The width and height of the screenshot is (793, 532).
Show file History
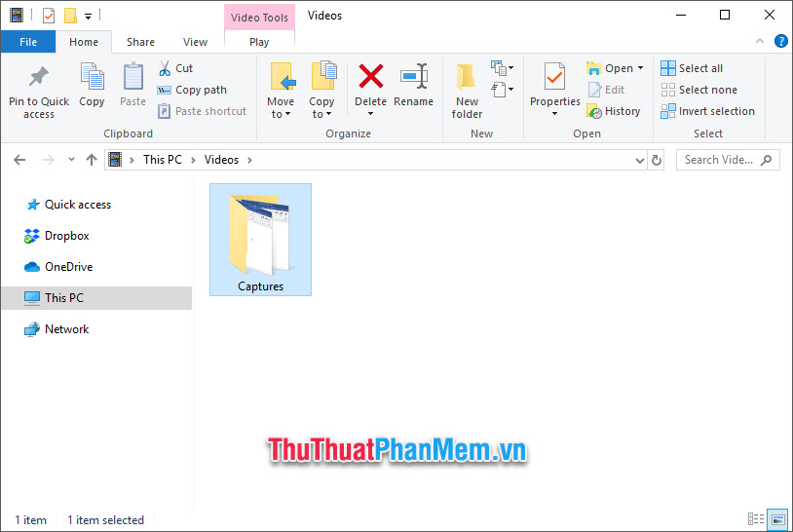coord(614,111)
